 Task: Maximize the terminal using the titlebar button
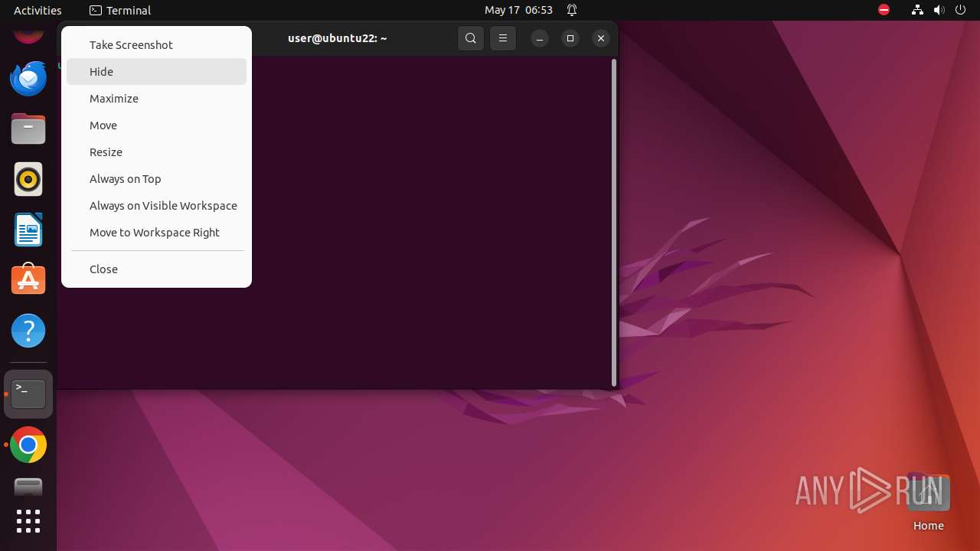[x=570, y=38]
